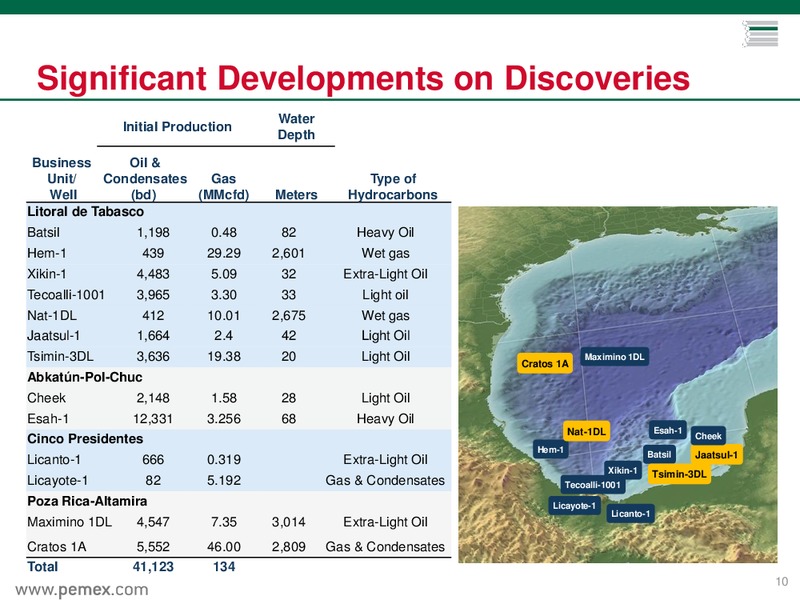This screenshot has height=600, width=800.
Task: Click the 'Tecoalli-1001' well name in table
Action: pos(66,295)
